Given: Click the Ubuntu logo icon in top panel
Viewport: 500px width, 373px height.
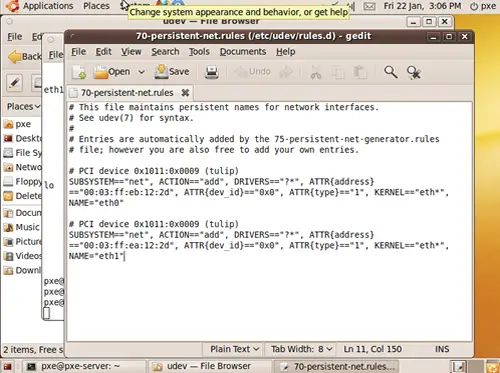Looking at the screenshot, I should 12,6.
